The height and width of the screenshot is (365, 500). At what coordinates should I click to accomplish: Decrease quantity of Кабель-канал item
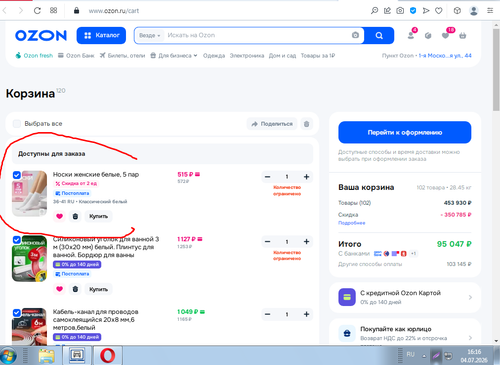pos(267,314)
